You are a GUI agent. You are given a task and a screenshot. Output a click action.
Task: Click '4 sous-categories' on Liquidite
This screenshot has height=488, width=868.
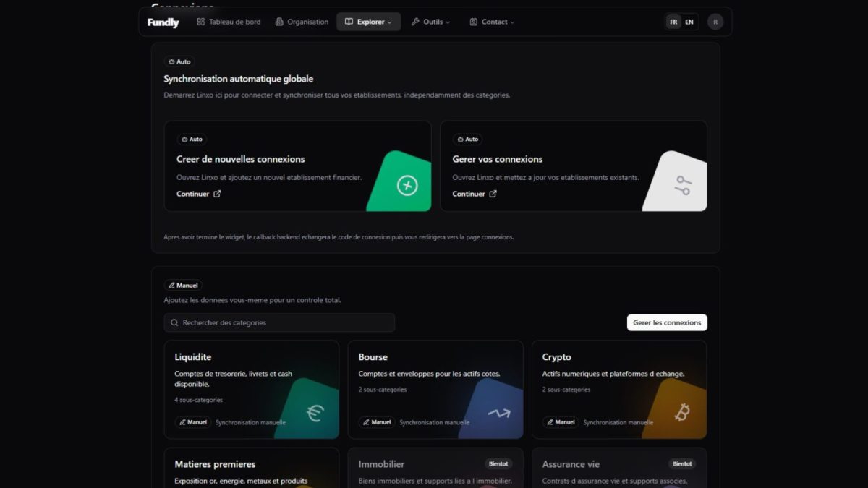point(199,400)
